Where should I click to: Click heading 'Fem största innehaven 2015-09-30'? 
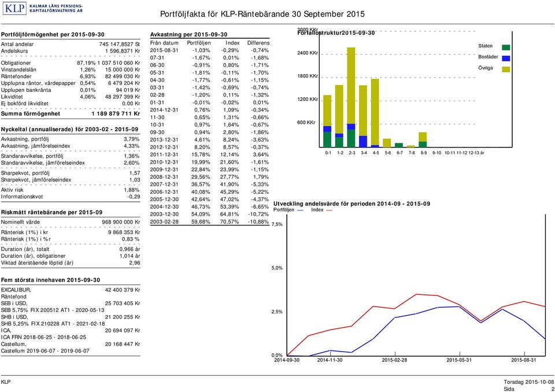(x=50, y=280)
